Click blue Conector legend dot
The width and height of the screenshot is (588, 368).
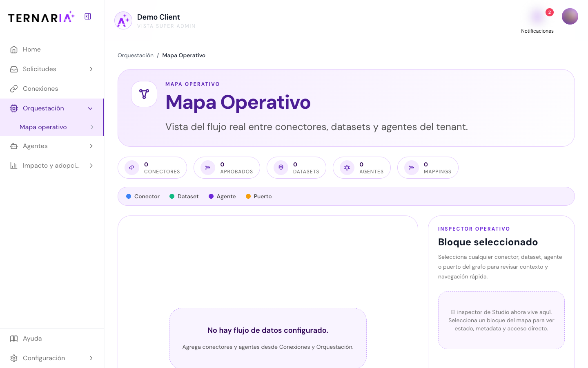tap(129, 196)
